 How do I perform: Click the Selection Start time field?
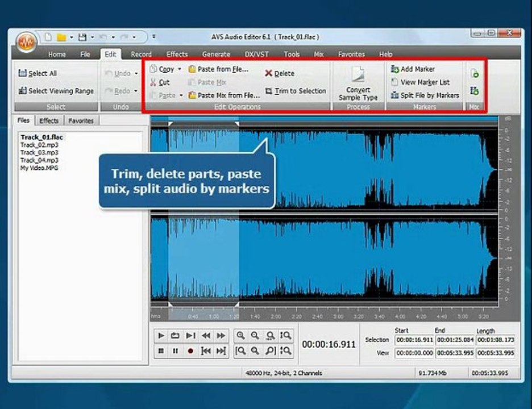(x=414, y=340)
